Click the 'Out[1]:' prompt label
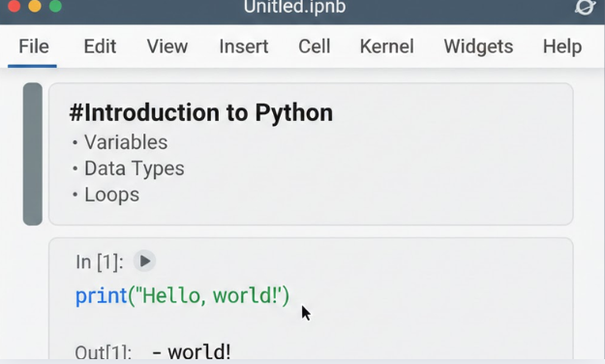 [x=103, y=352]
